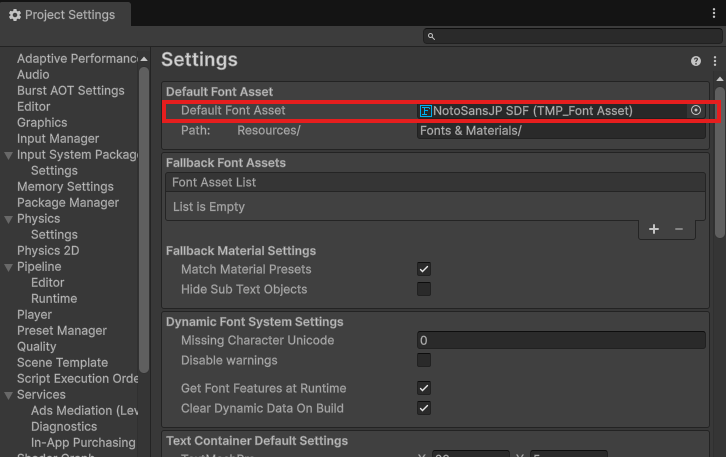This screenshot has width=726, height=457.
Task: Click the Dynamic Font System Settings heading
Action: click(x=255, y=322)
